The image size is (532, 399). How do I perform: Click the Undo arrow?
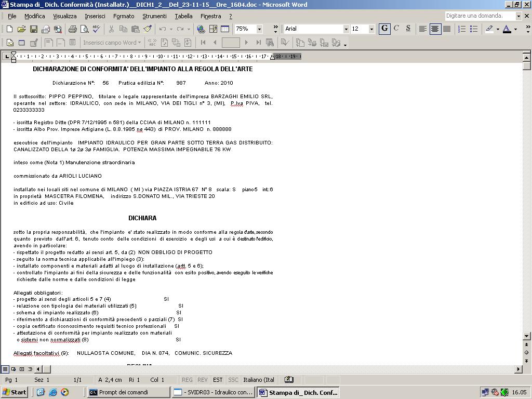pos(163,29)
